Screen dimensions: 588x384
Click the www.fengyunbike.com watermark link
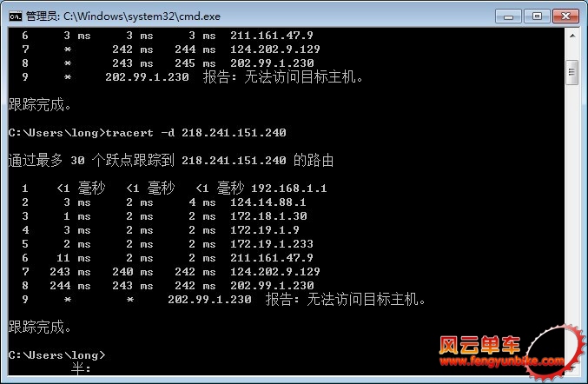(x=502, y=361)
